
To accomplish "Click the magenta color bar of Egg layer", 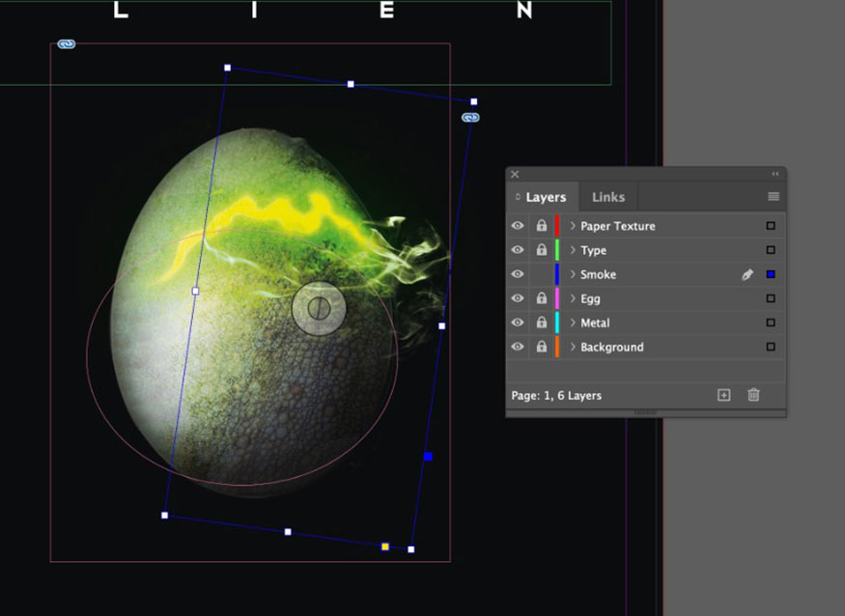I will tap(557, 298).
